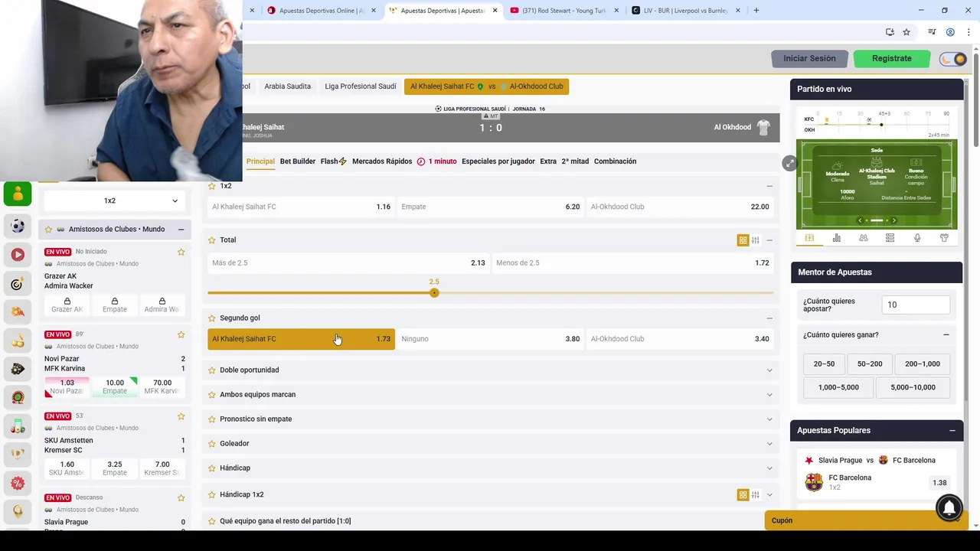
Task: Favorite the Segundo gol market
Action: (x=212, y=318)
